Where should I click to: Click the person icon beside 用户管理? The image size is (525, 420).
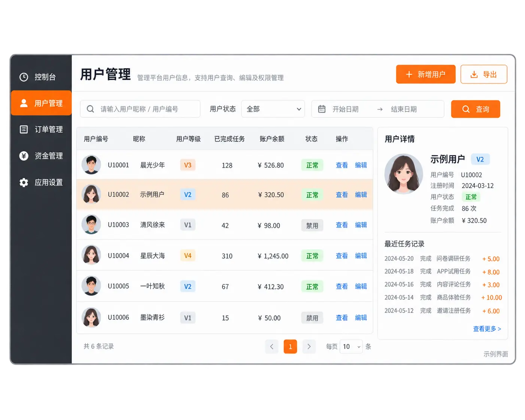point(24,103)
